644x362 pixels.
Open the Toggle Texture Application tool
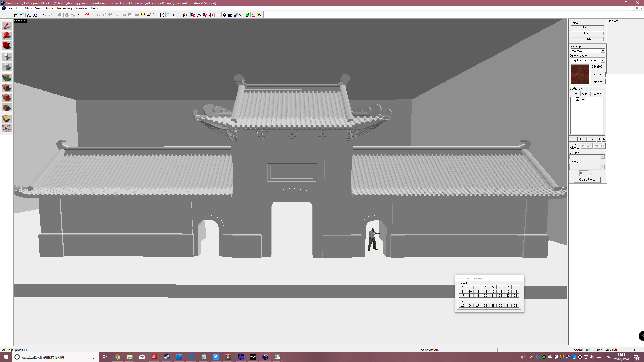tap(7, 78)
